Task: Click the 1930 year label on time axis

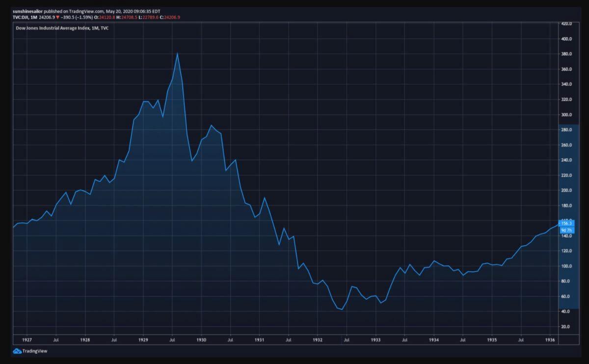Action: (x=201, y=339)
